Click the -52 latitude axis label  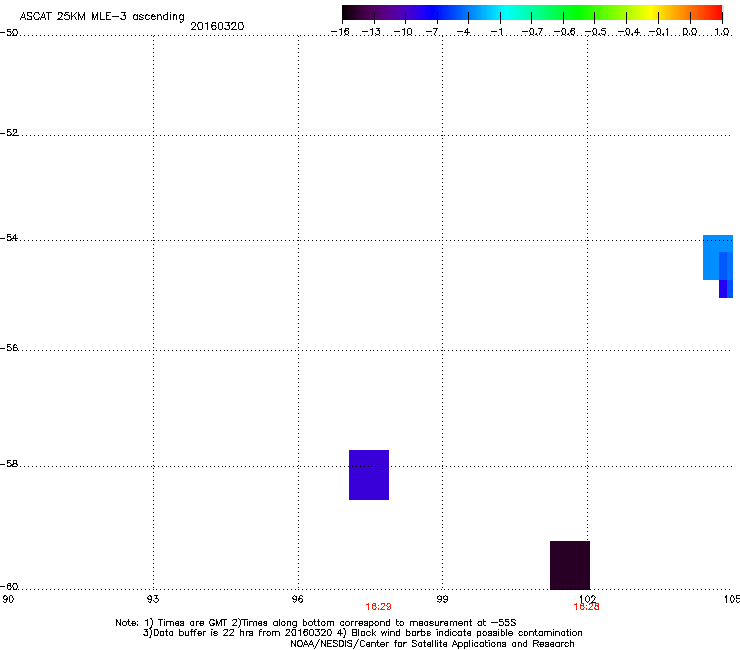point(9,133)
